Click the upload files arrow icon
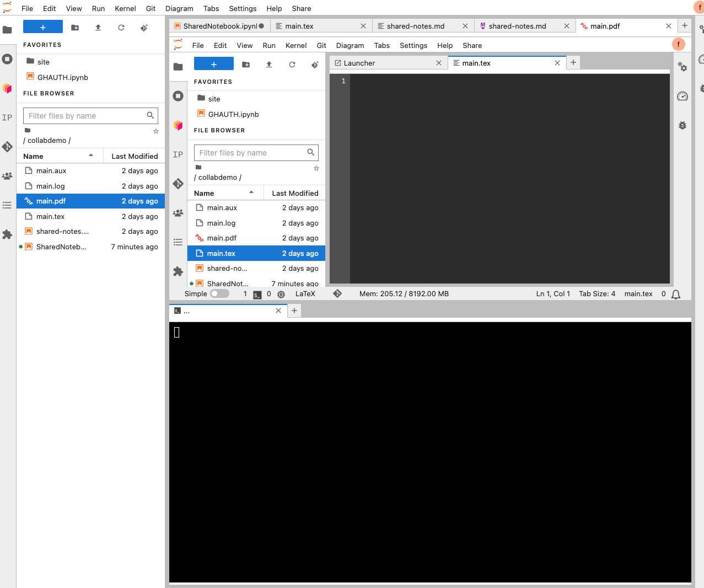 (x=98, y=27)
